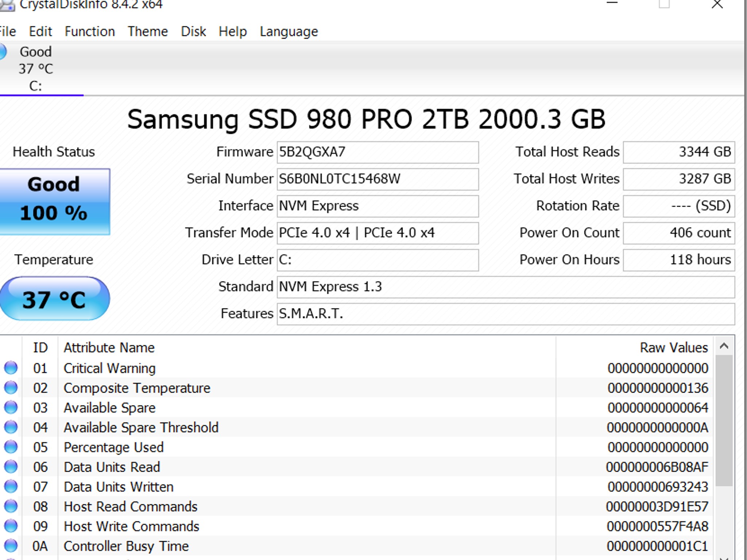
Task: Click the Transfer Mode field PCIe 4.0 x4
Action: click(378, 233)
